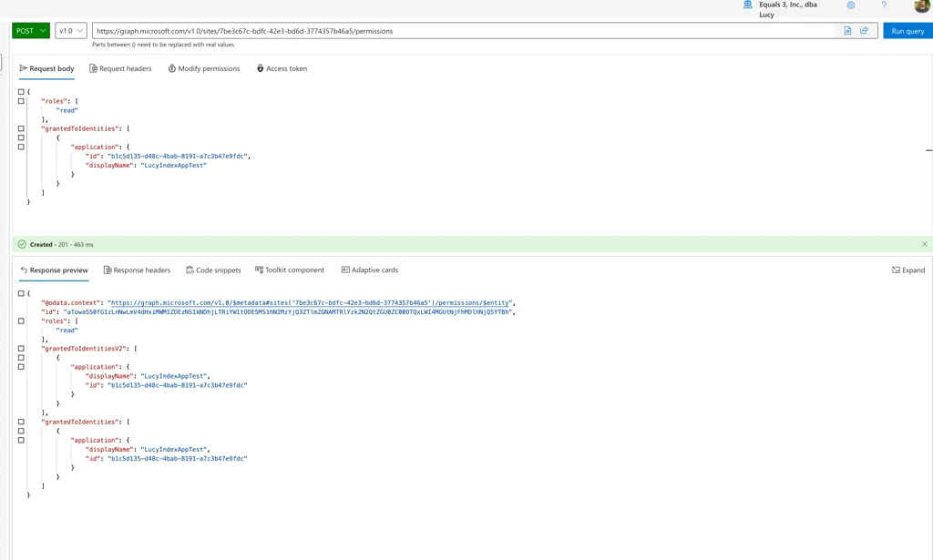
Task: Click the help question mark icon
Action: pos(884,5)
